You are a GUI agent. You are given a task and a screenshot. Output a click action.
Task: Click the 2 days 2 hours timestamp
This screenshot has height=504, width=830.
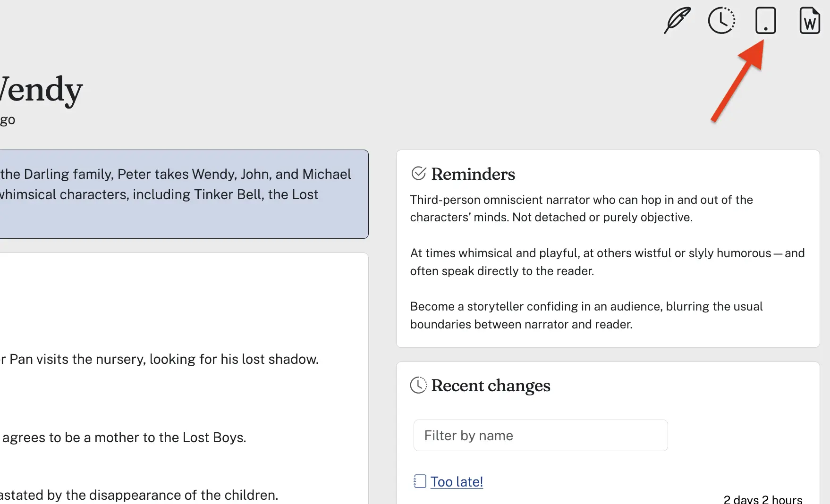[762, 499]
